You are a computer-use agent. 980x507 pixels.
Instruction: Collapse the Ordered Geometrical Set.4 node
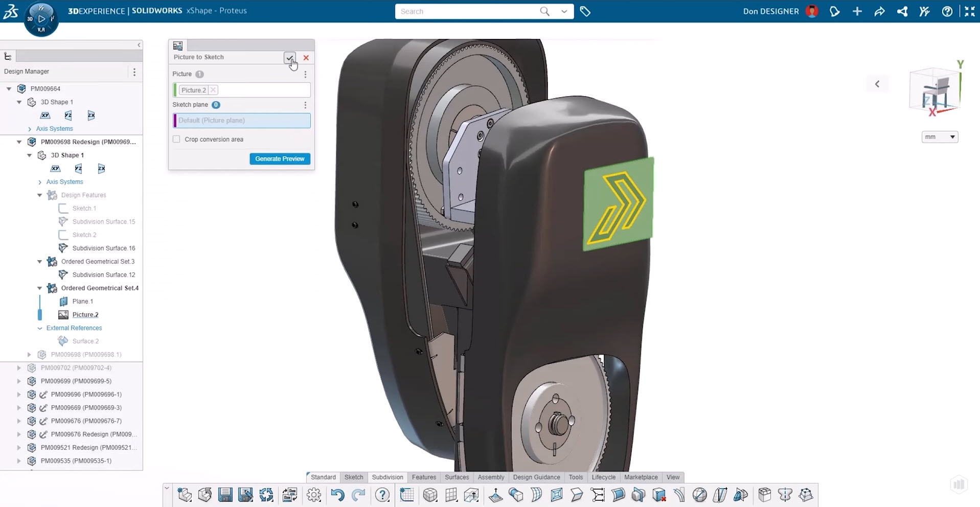click(x=40, y=288)
